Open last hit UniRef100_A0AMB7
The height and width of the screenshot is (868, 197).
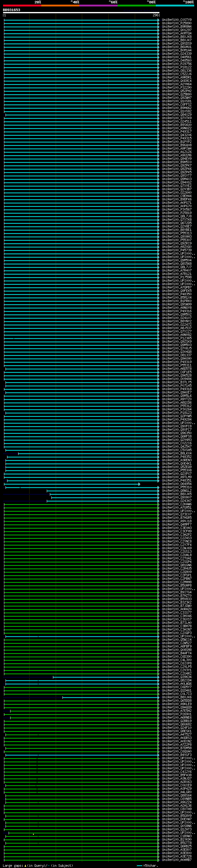[177, 860]
